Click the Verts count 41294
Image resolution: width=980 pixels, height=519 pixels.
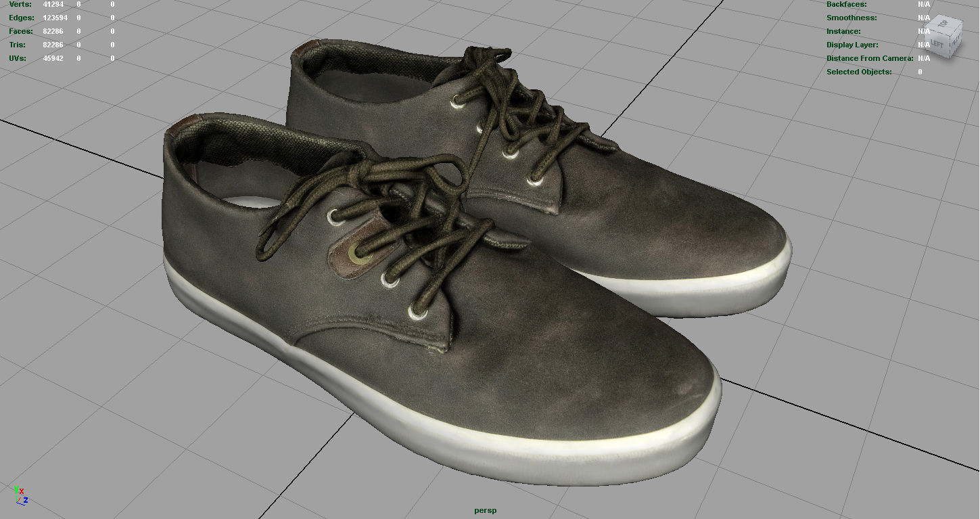(53, 4)
